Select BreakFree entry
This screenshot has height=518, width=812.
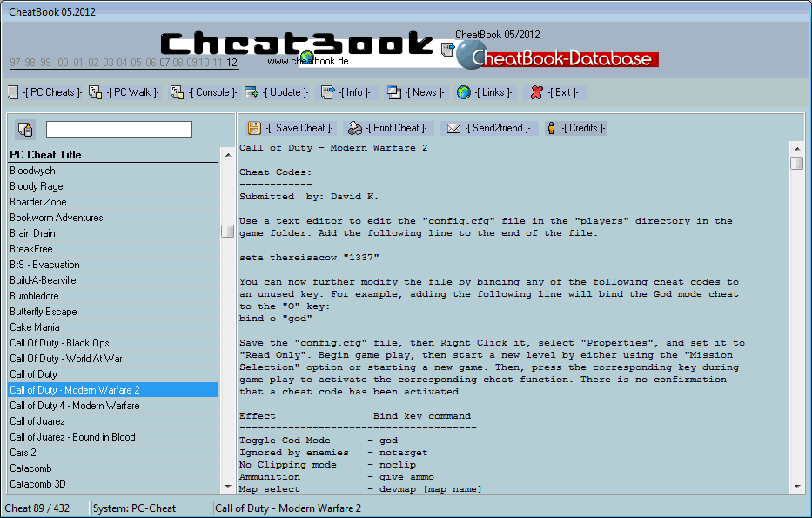point(113,249)
